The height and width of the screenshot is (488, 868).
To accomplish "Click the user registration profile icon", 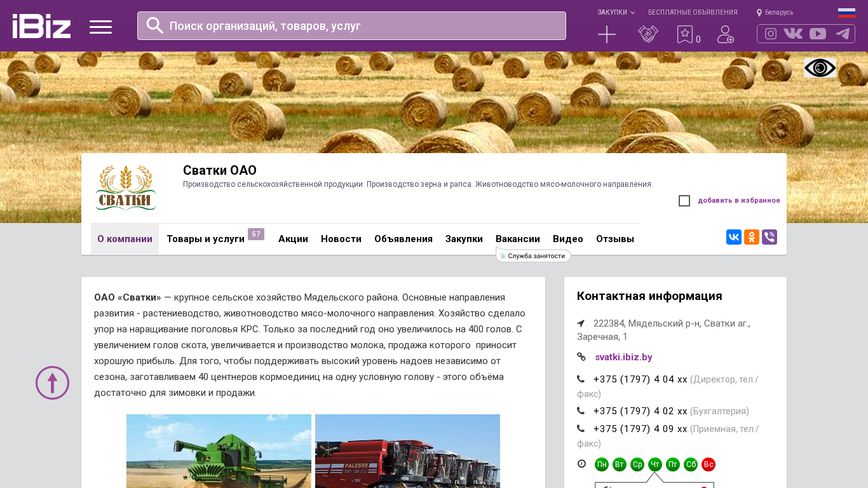I will coord(726,34).
